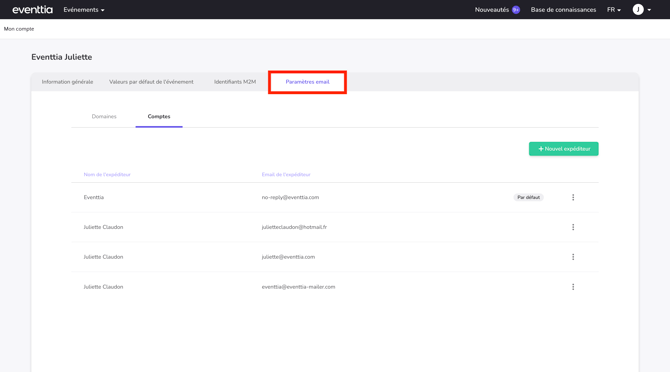Open options menu for no-reply@eventtia.com row

(x=573, y=197)
